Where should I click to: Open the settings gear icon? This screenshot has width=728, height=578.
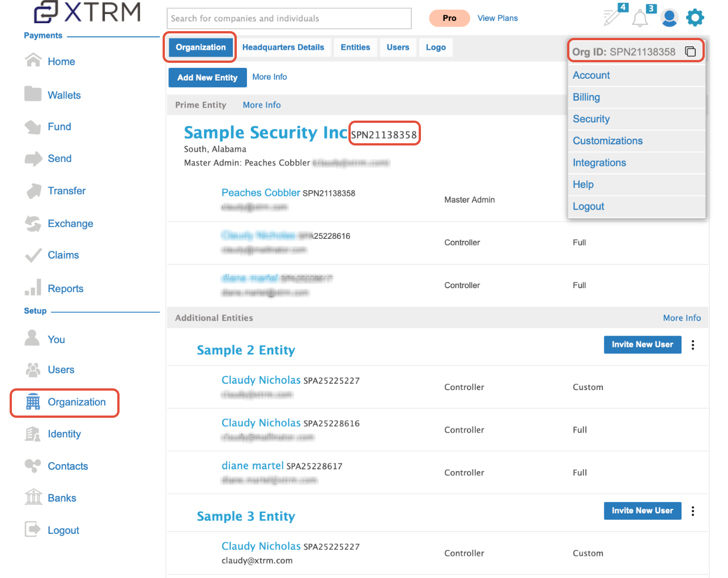pos(695,18)
